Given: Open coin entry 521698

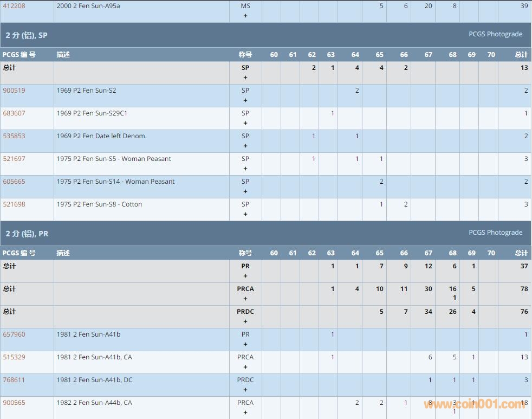Looking at the screenshot, I should 14,204.
